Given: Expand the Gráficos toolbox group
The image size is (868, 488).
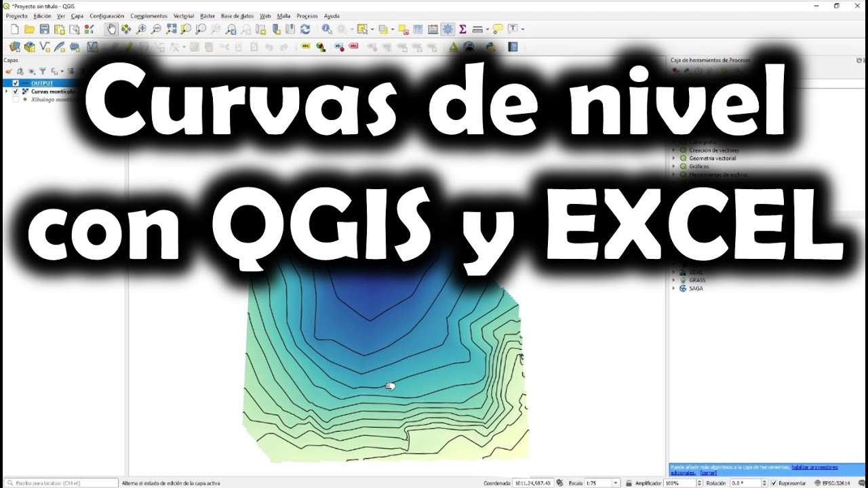Looking at the screenshot, I should coord(674,166).
